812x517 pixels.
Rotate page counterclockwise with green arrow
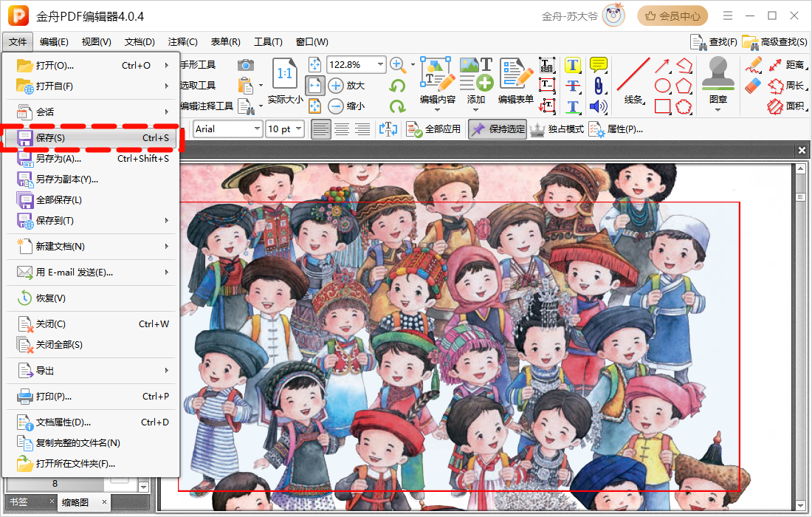coord(398,86)
